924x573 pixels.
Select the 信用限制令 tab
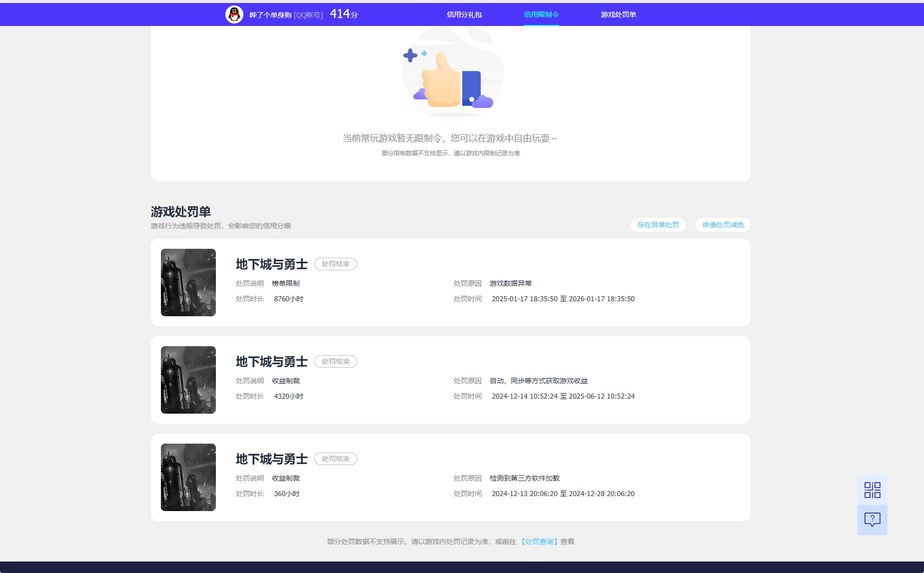click(541, 14)
